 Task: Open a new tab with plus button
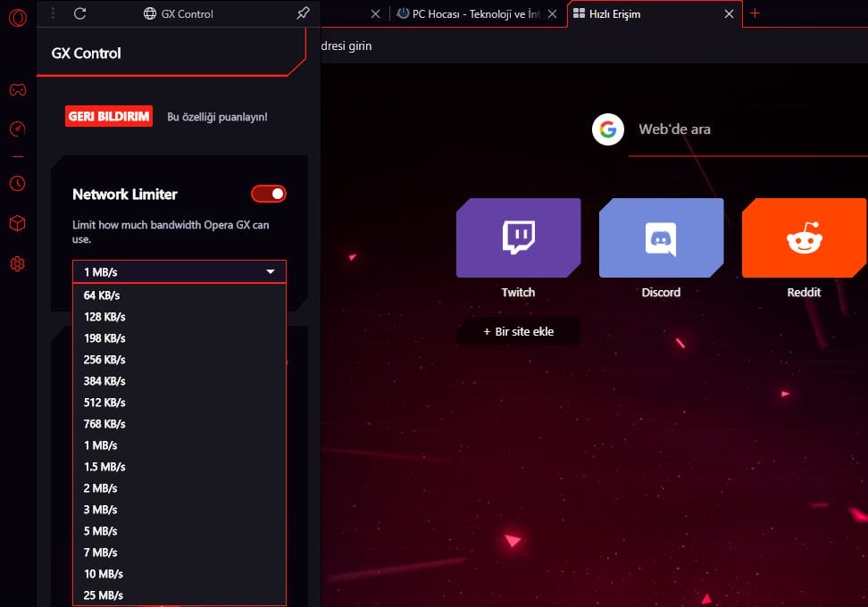click(x=755, y=13)
